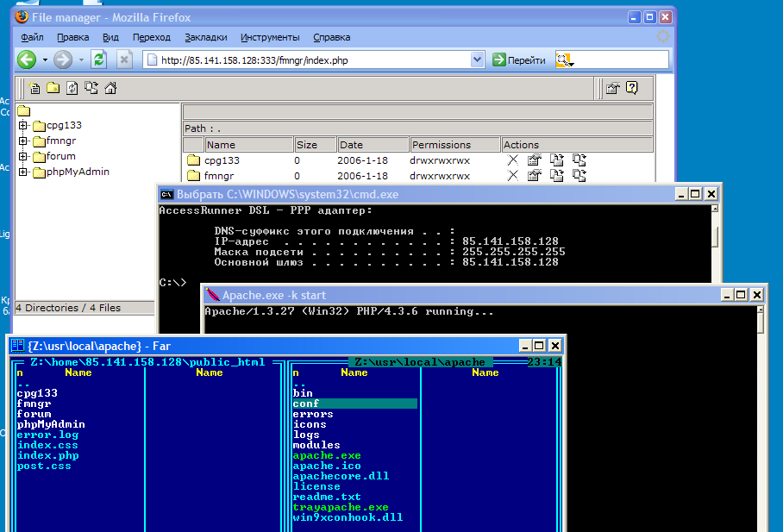Open the address bar URL history dropdown
Screen dimensions: 783x532
[478, 59]
